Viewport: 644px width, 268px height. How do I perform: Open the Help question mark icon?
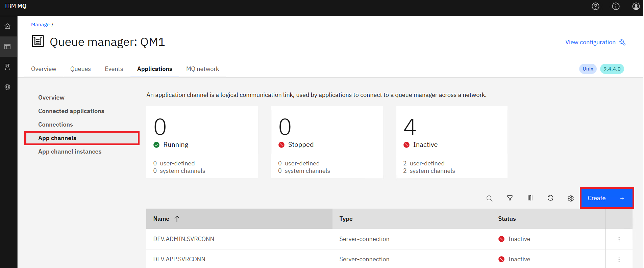coord(595,6)
